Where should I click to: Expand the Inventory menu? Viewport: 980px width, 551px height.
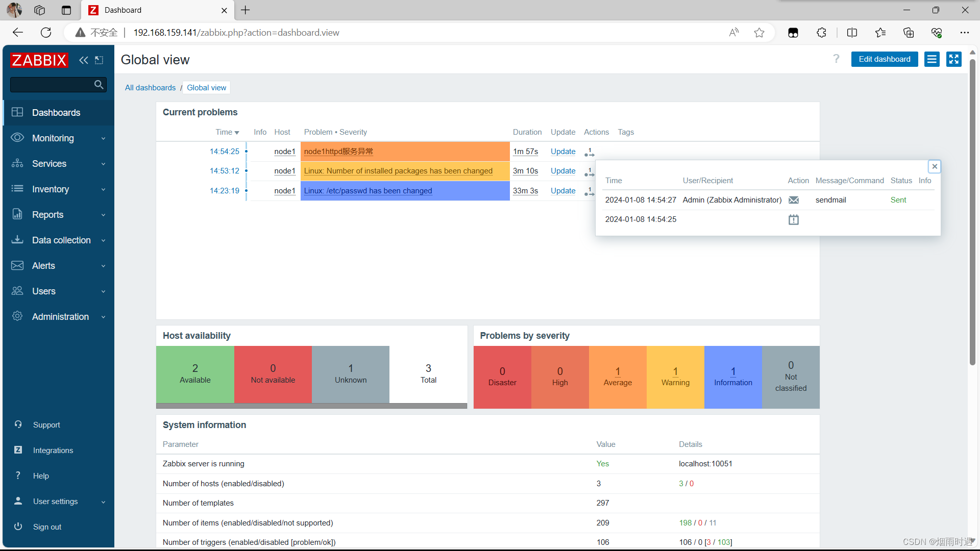(59, 189)
